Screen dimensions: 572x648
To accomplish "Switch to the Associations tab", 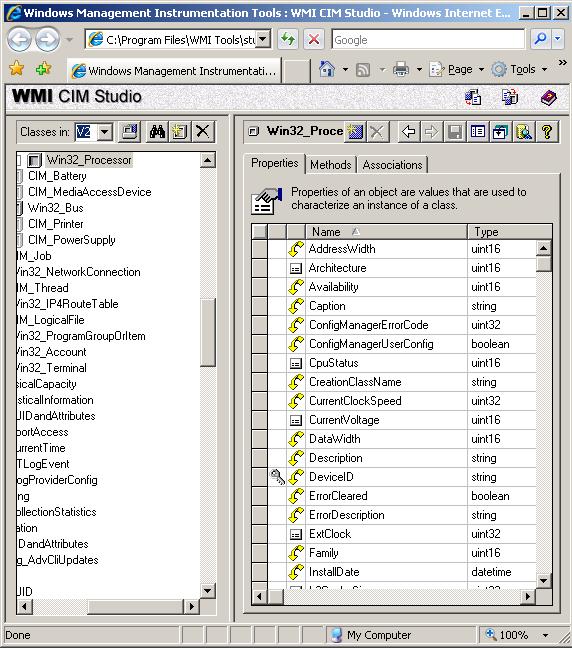I will 392,165.
